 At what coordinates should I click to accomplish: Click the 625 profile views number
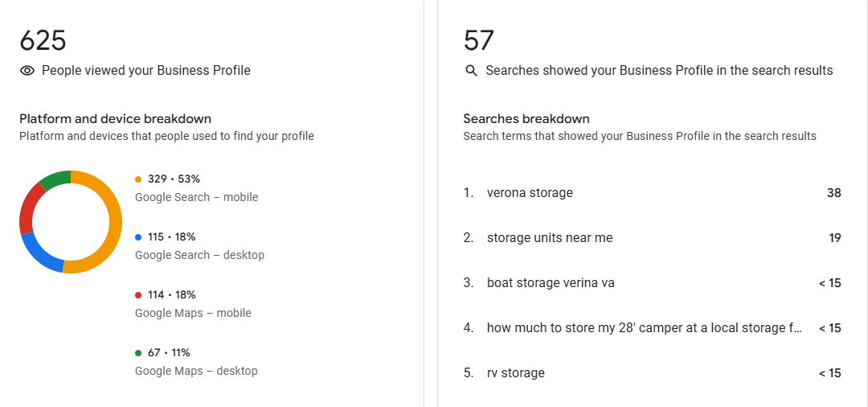(x=43, y=40)
